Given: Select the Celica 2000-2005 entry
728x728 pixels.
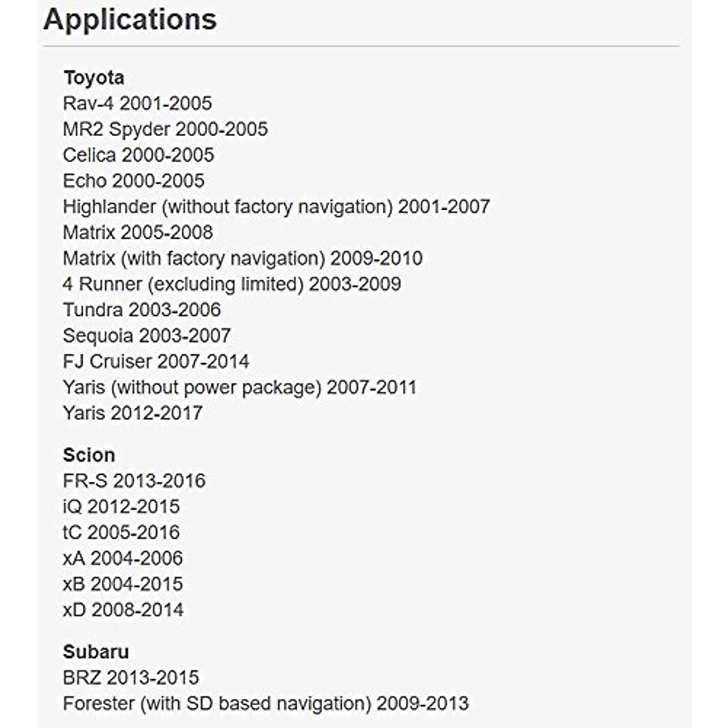Looking at the screenshot, I should pos(138,155).
